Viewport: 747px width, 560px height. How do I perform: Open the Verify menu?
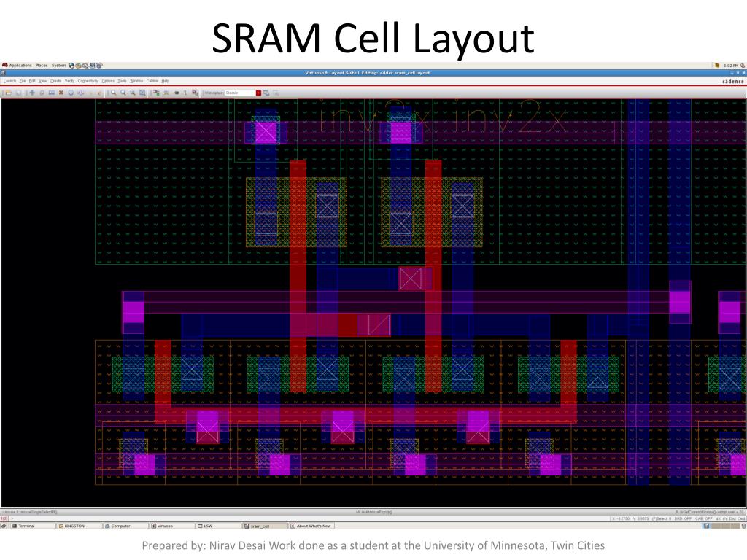(x=69, y=81)
